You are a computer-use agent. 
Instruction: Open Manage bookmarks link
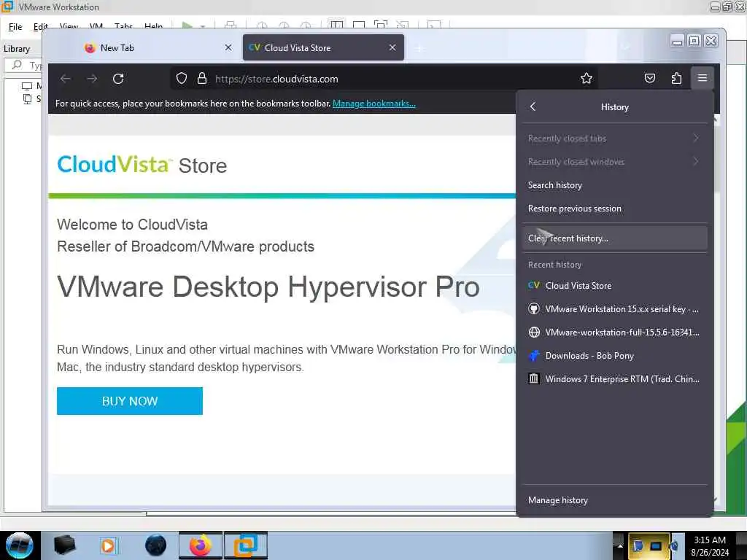[374, 104]
